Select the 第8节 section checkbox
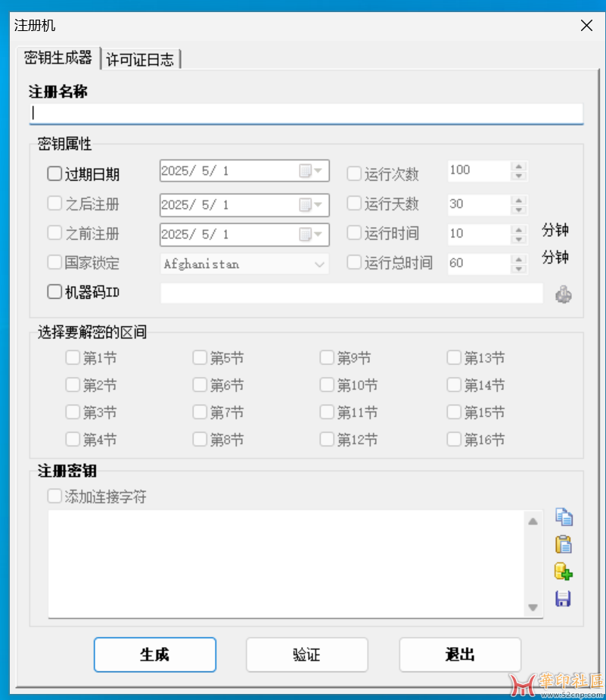The image size is (606, 700). (200, 440)
